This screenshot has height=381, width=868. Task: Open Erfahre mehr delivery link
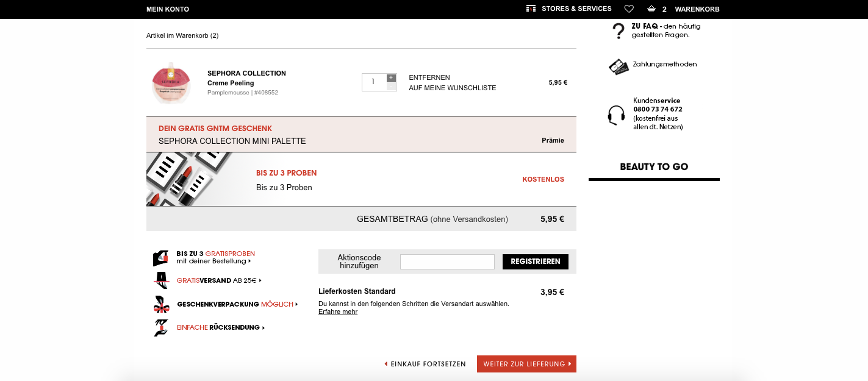[338, 312]
